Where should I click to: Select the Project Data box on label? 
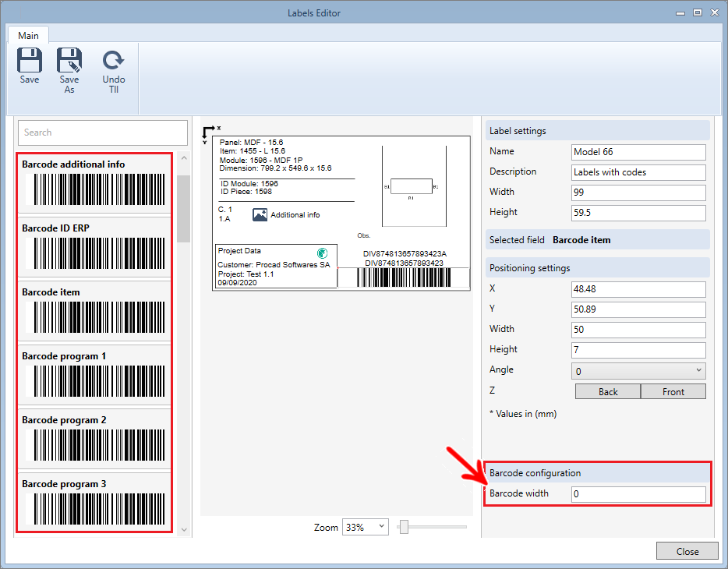[x=276, y=267]
